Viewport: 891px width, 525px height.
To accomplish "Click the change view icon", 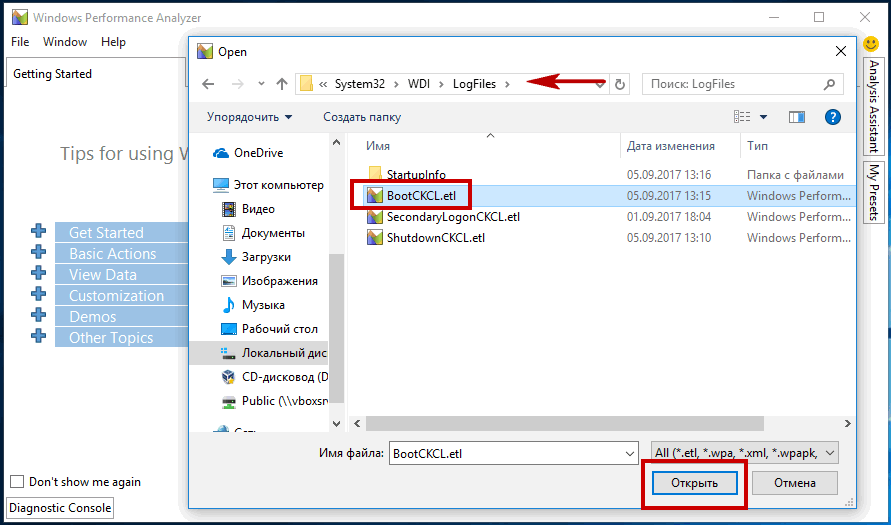I will tap(742, 117).
